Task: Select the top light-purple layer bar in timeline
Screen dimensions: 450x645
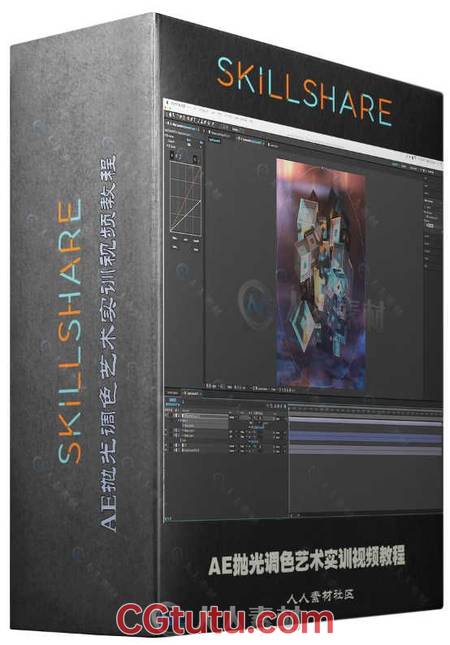Action: (365, 421)
